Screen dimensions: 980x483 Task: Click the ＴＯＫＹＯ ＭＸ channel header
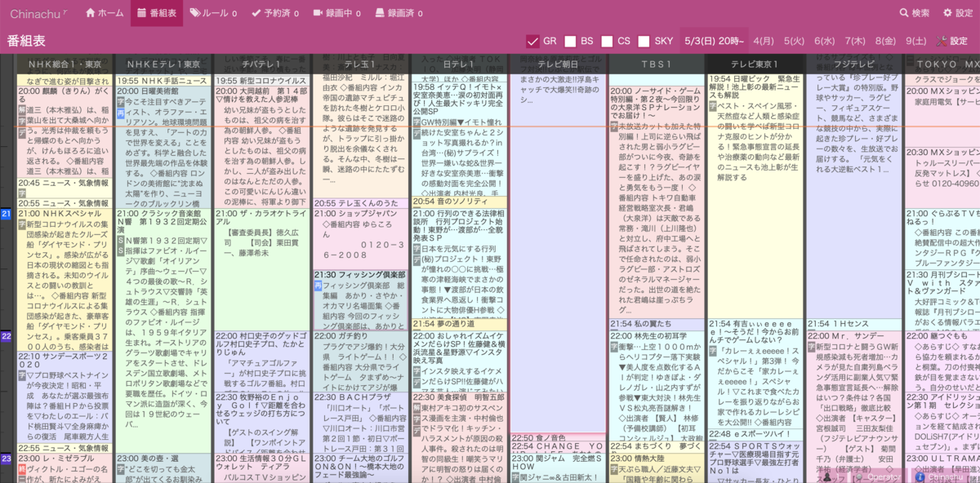point(942,64)
